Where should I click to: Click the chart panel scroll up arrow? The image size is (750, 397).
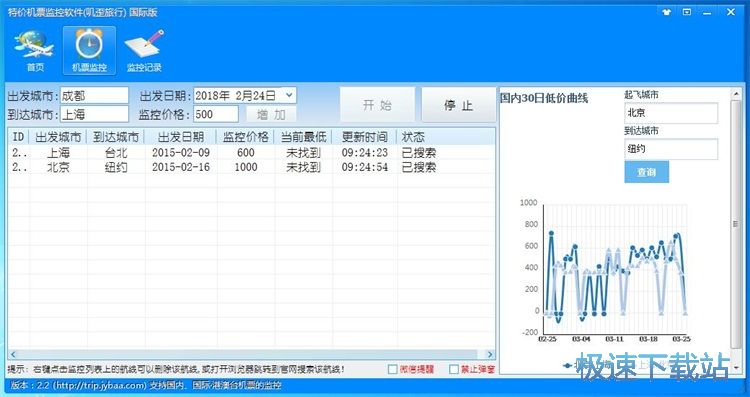coord(736,95)
